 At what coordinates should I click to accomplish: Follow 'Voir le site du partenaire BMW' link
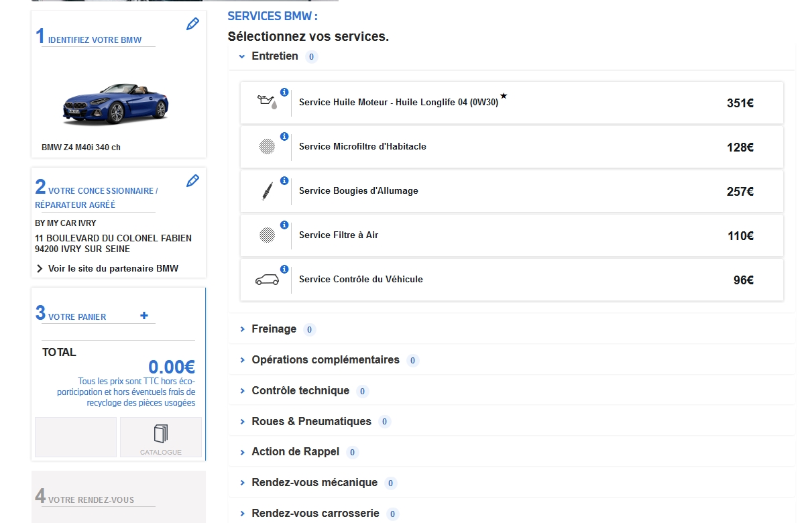click(x=113, y=269)
